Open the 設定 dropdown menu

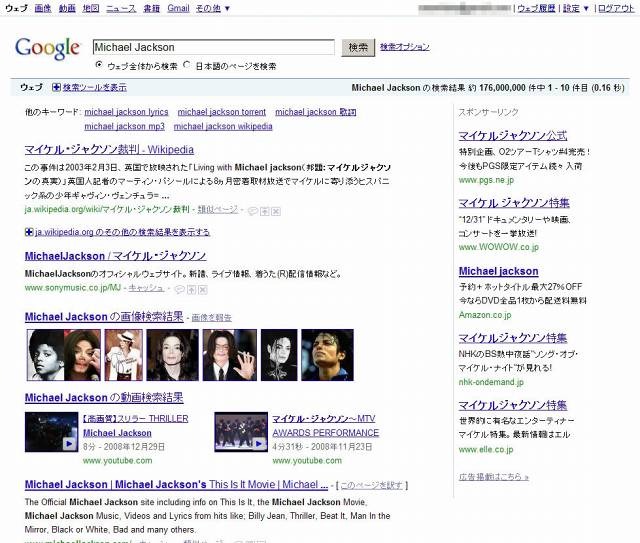pyautogui.click(x=576, y=8)
